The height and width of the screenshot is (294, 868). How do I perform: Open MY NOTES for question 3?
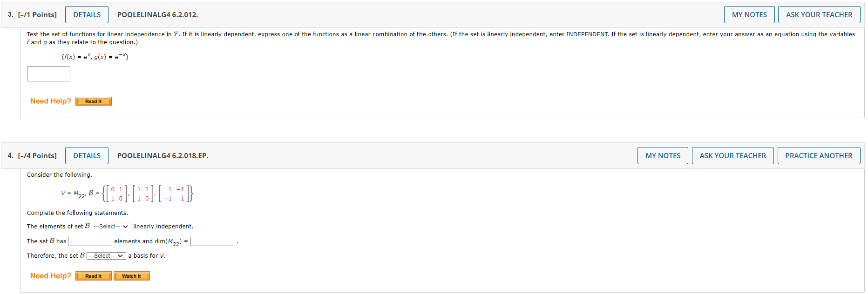[x=749, y=14]
